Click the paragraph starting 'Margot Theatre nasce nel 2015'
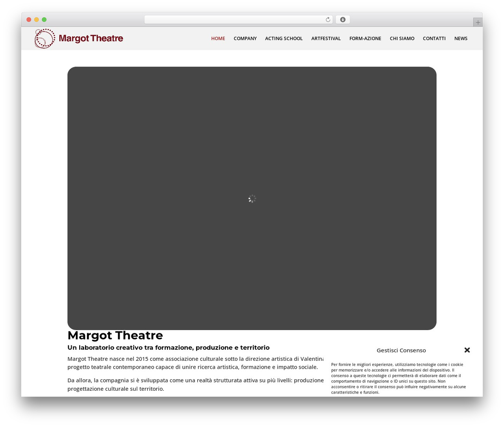This screenshot has width=504, height=427. coord(195,363)
